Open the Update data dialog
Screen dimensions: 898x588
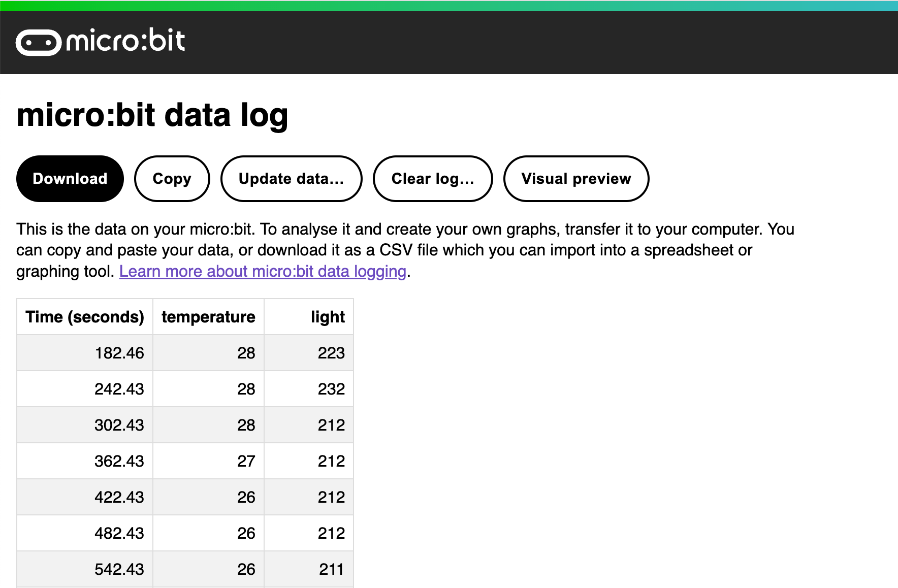click(292, 179)
